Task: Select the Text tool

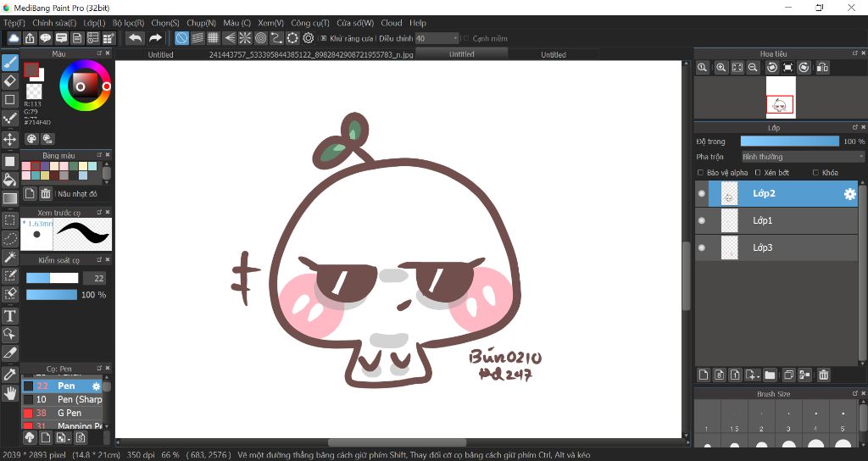Action: coord(10,316)
